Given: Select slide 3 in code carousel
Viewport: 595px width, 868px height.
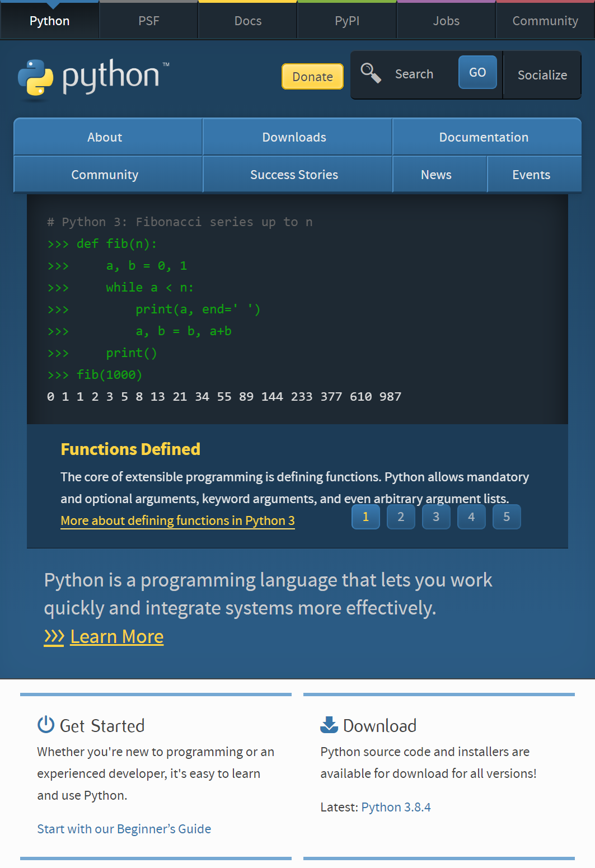Looking at the screenshot, I should (x=436, y=517).
